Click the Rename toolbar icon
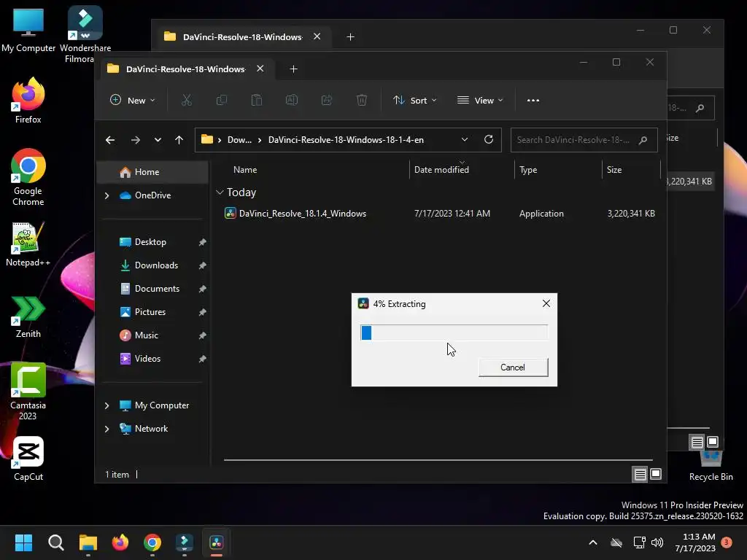Viewport: 747px width, 560px height. 292,101
